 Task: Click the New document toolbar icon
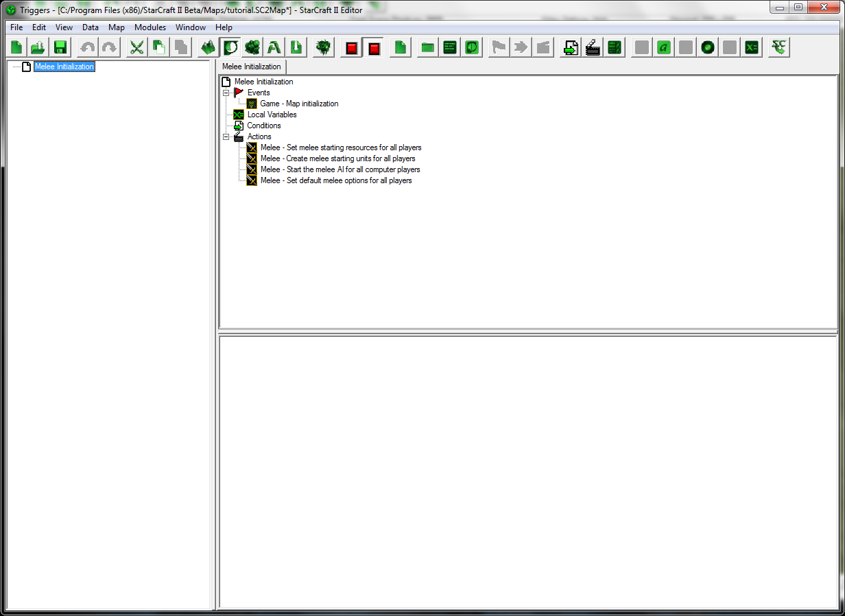tap(16, 47)
